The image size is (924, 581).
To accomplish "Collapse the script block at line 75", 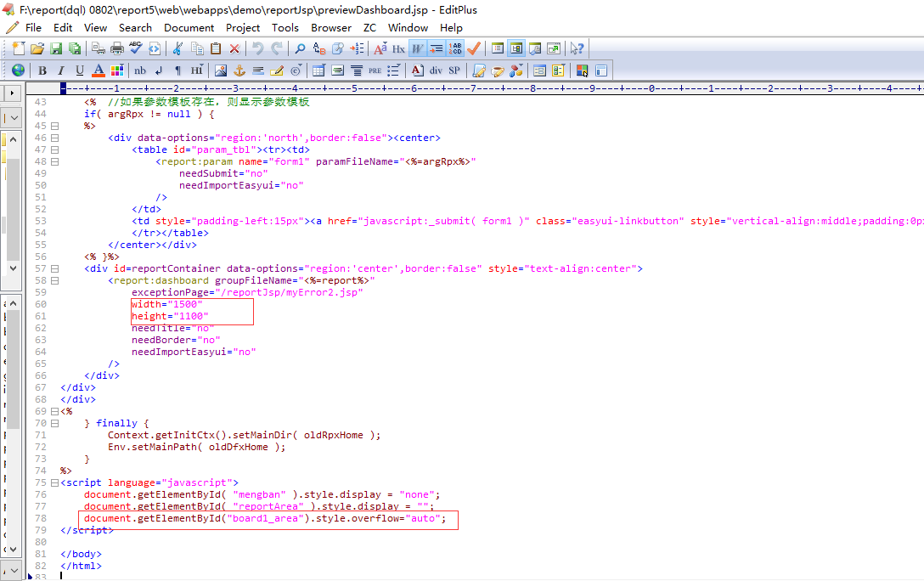I will [x=54, y=482].
